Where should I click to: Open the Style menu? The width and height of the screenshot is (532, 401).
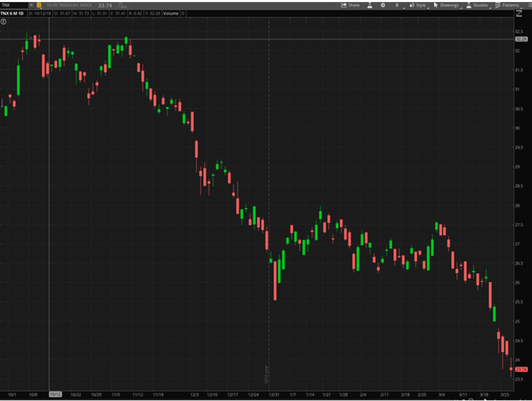pyautogui.click(x=417, y=5)
